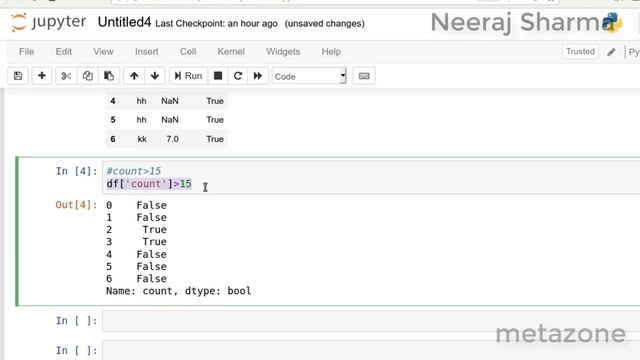Run the current cell
The image size is (640, 360).
(188, 76)
